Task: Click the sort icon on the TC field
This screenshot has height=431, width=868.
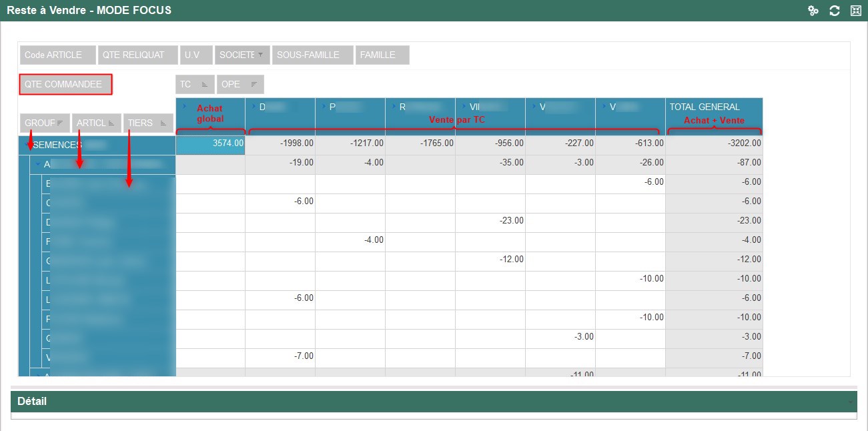Action: pyautogui.click(x=204, y=85)
